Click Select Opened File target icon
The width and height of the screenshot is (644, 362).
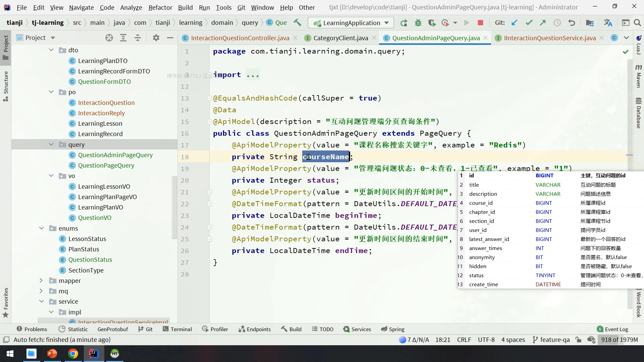pos(109,38)
